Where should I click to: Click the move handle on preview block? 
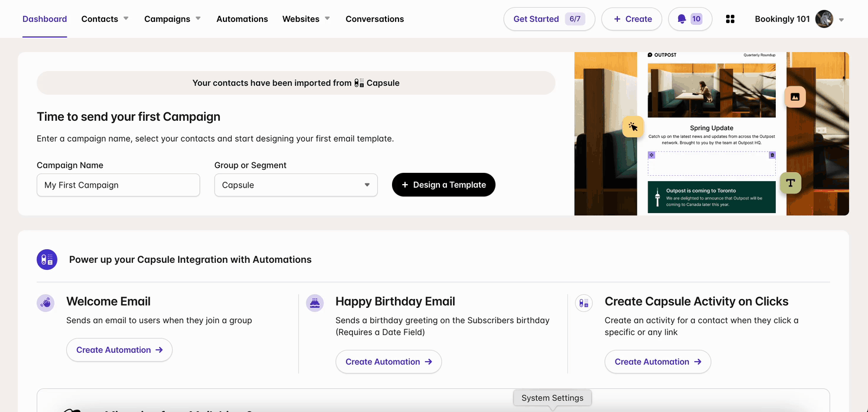[652, 155]
